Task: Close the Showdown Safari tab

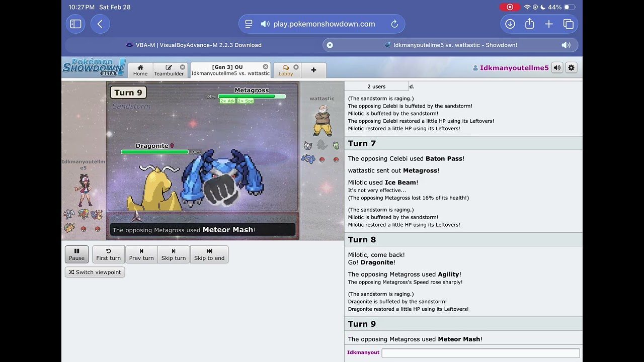Action: 330,45
